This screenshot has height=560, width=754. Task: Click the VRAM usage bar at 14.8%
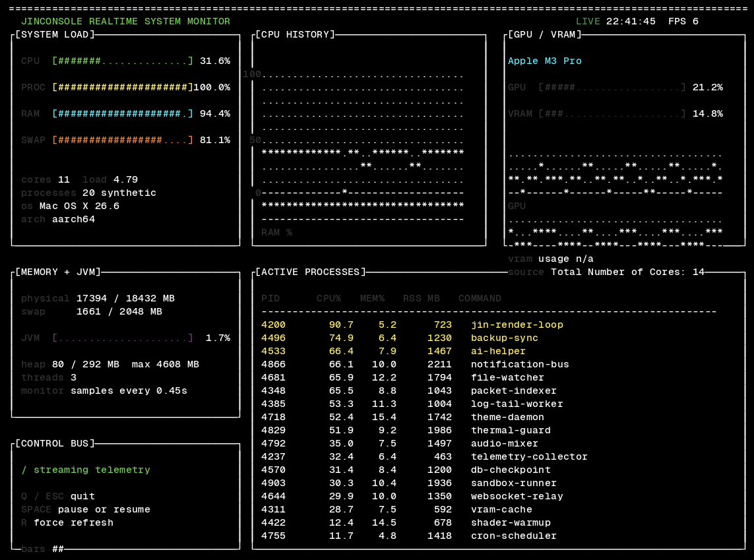tap(612, 114)
